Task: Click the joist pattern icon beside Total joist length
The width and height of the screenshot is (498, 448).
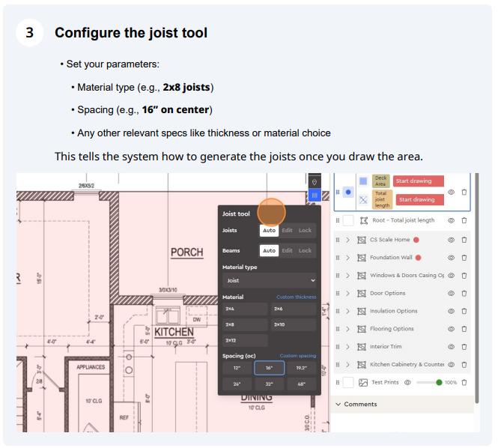Action: (x=363, y=199)
